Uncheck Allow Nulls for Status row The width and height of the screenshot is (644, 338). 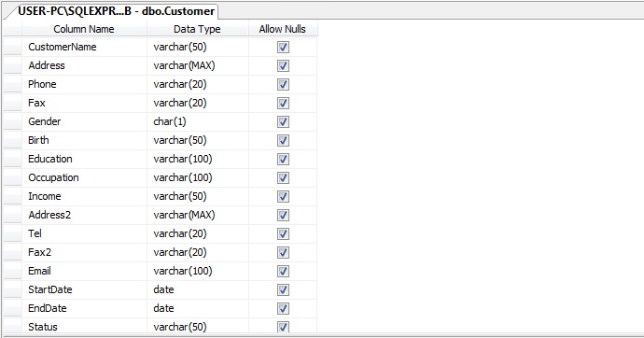(283, 327)
